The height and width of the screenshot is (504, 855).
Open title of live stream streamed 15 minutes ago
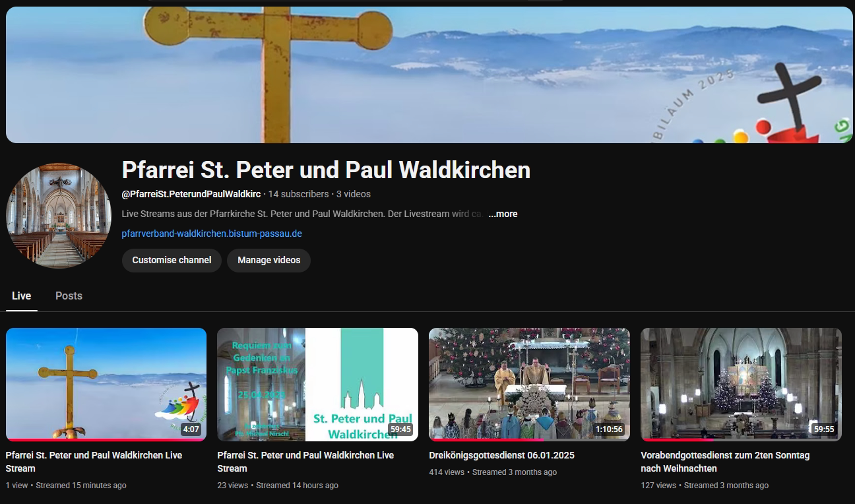(x=94, y=462)
